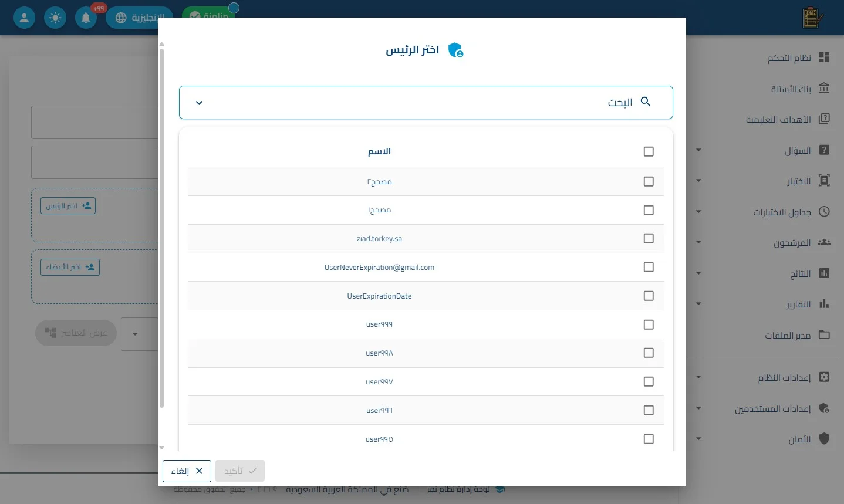Expand the إعدادات المستخدمين submenu arrow

[x=698, y=408]
